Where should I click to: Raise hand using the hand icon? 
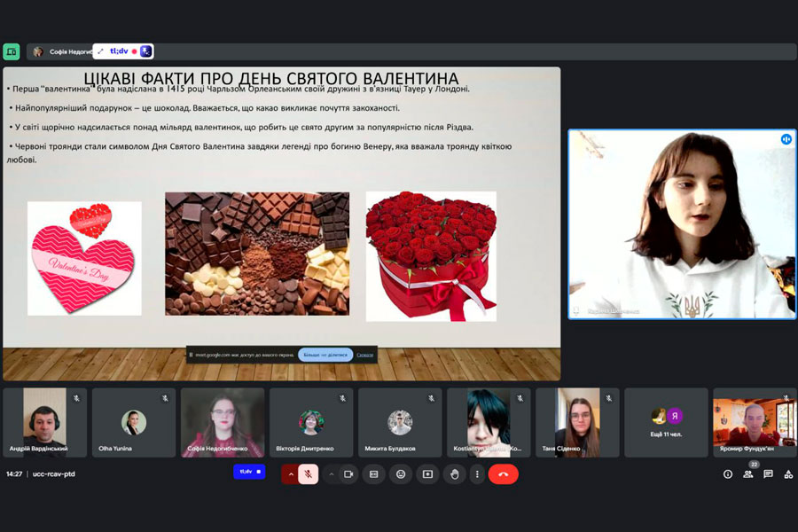click(x=454, y=474)
